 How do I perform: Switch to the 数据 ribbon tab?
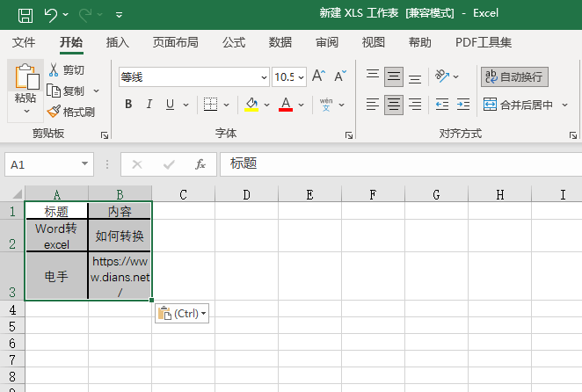[x=280, y=42]
